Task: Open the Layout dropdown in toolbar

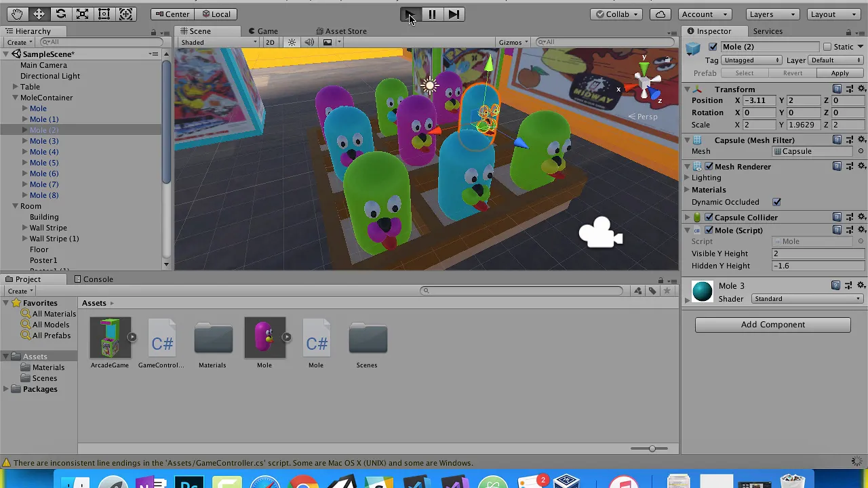Action: 834,14
